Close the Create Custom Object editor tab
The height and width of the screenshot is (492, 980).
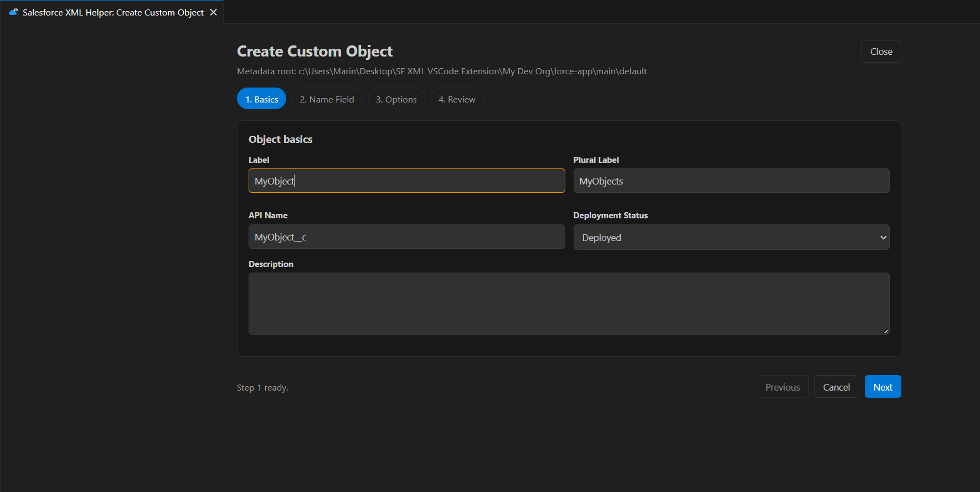pos(213,12)
